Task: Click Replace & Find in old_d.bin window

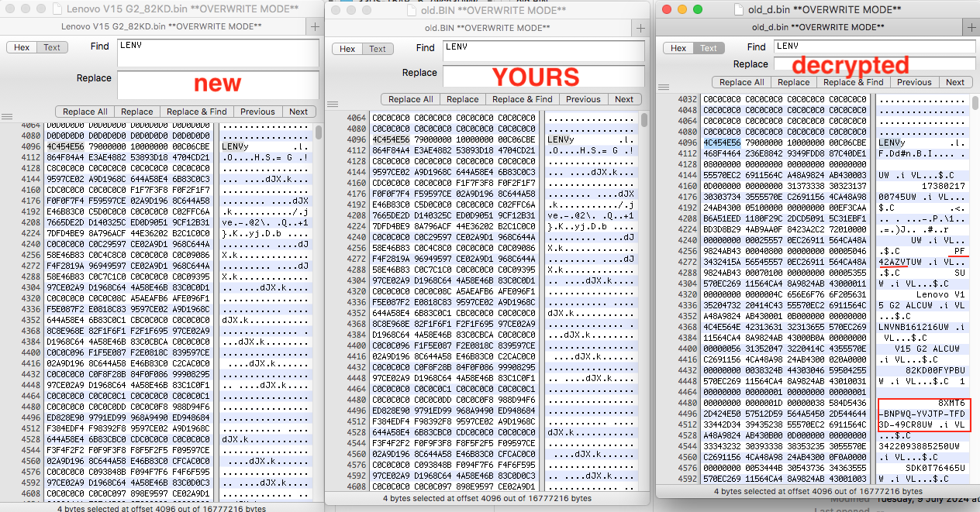Action: pos(854,82)
